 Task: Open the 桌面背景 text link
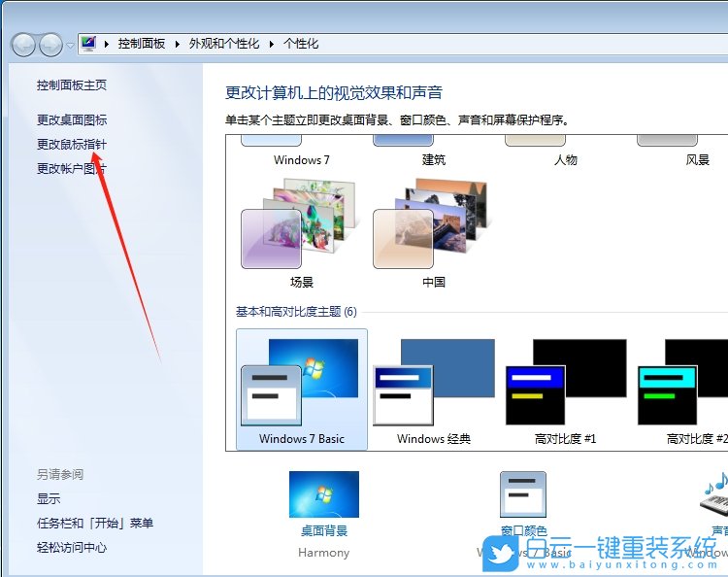(324, 530)
